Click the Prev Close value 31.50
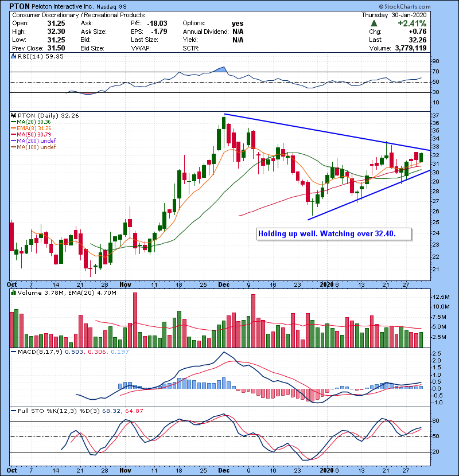Image resolution: width=459 pixels, height=476 pixels. click(56, 48)
